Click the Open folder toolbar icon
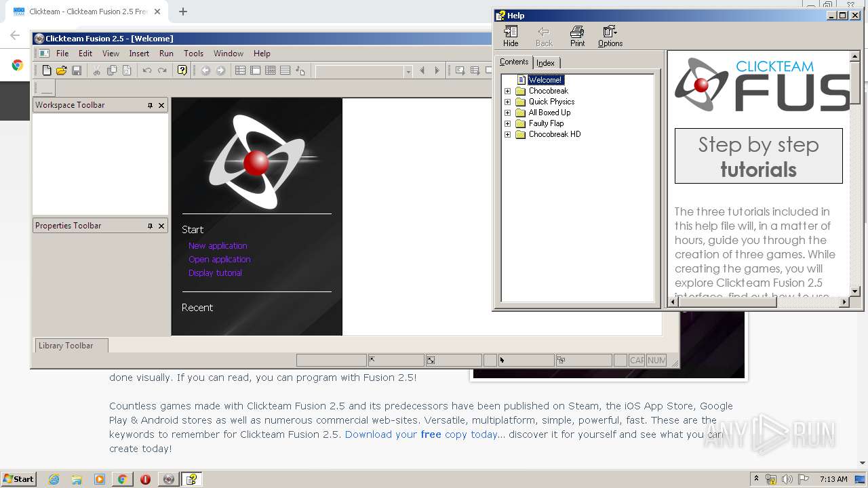The height and width of the screenshot is (488, 868). [x=62, y=70]
